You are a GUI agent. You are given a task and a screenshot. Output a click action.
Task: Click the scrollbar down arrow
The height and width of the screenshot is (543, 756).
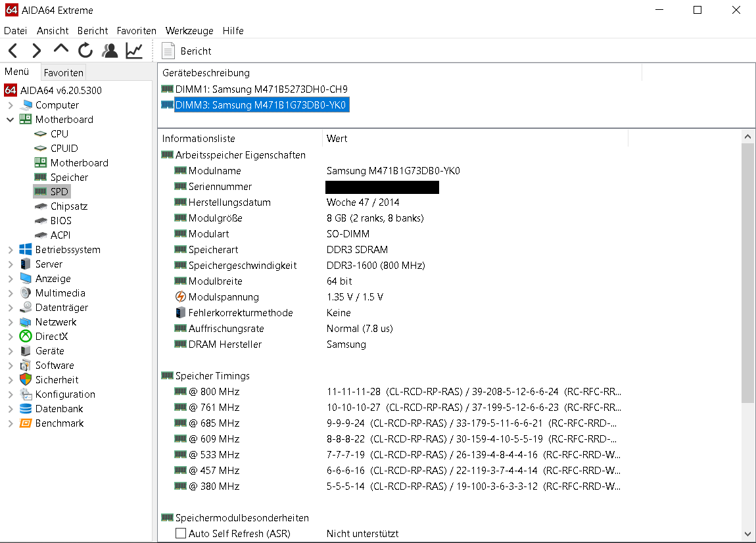point(748,534)
